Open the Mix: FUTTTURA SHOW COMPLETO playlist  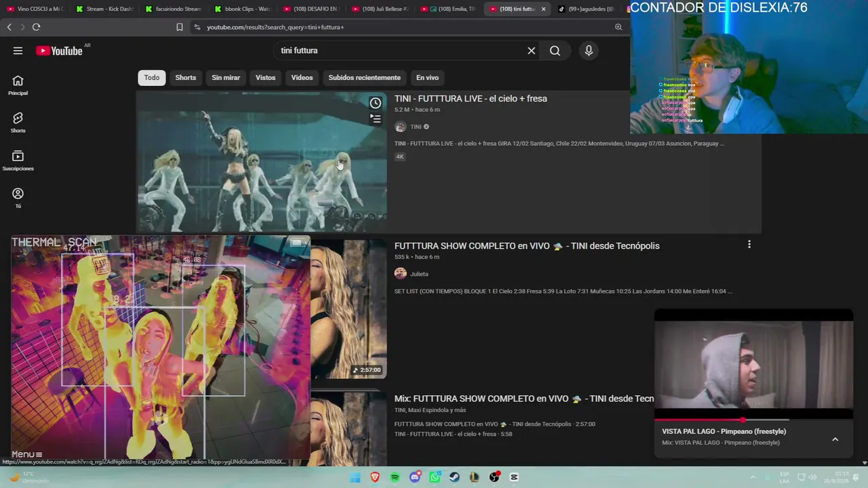click(x=524, y=399)
